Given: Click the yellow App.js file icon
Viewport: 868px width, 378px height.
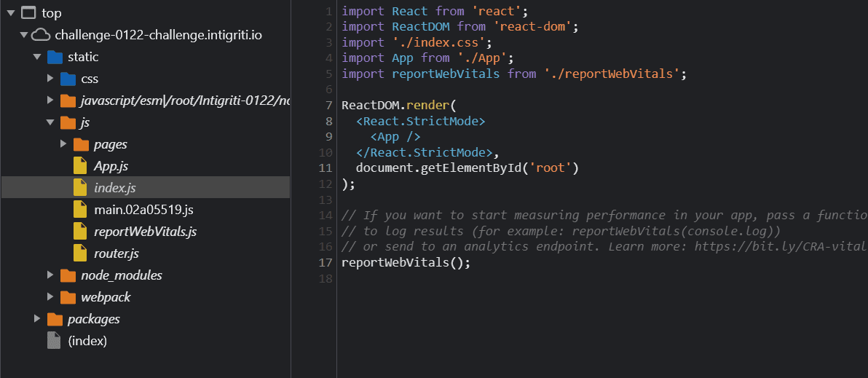Looking at the screenshot, I should click(80, 166).
